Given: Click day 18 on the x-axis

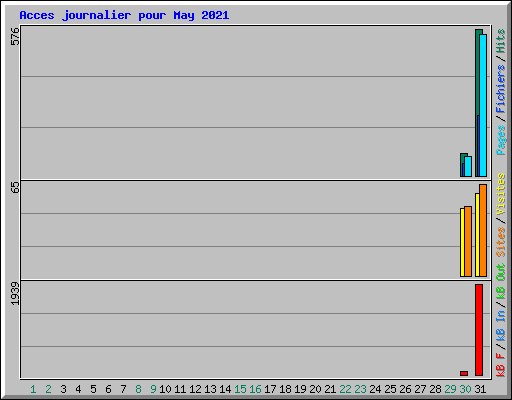Looking at the screenshot, I should click(x=285, y=389).
